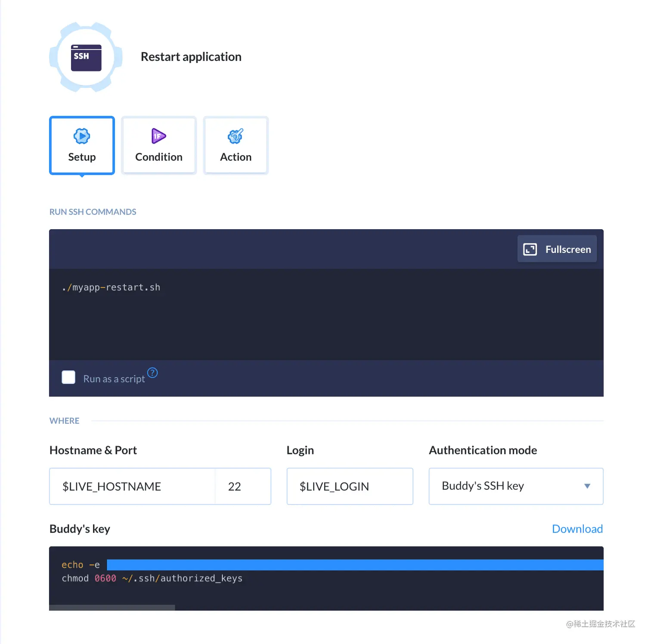Click the highlighted echo -e key line

click(332, 565)
